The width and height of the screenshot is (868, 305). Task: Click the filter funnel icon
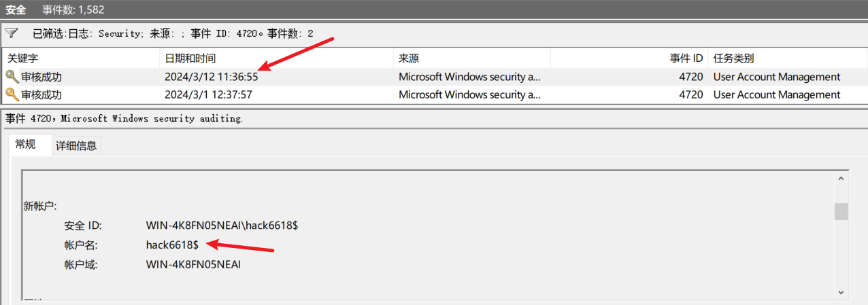click(12, 33)
